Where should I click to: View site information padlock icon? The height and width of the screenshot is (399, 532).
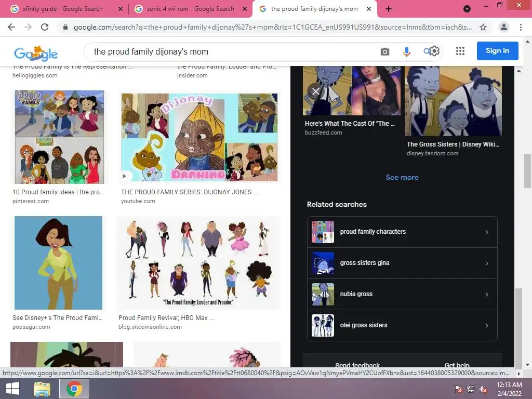pyautogui.click(x=65, y=27)
